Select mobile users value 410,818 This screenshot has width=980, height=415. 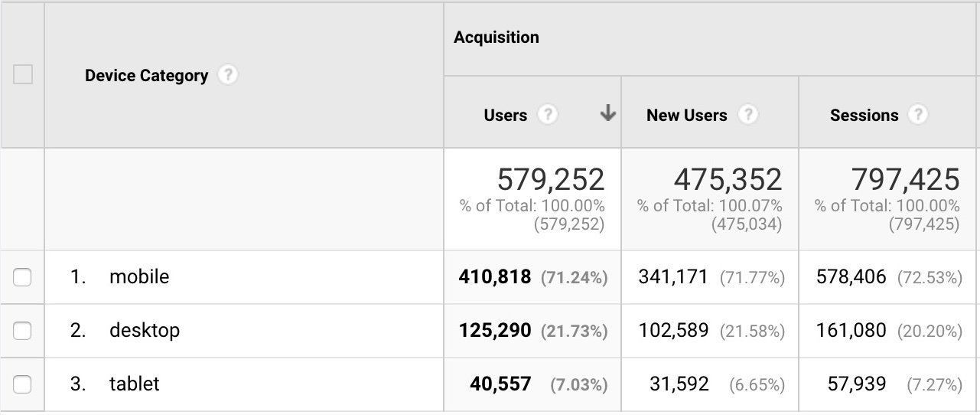[x=495, y=276]
